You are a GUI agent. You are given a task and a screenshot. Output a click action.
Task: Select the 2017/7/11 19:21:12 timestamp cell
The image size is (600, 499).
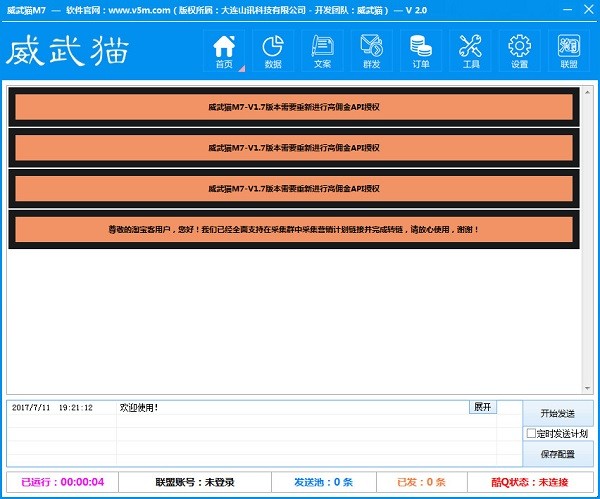(x=52, y=408)
